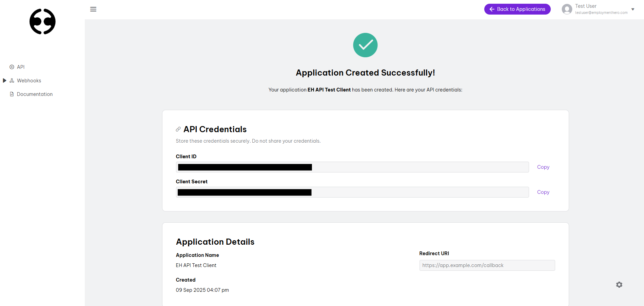This screenshot has height=306, width=644.
Task: Expand the Webhooks section triangle
Action: [x=4, y=80]
